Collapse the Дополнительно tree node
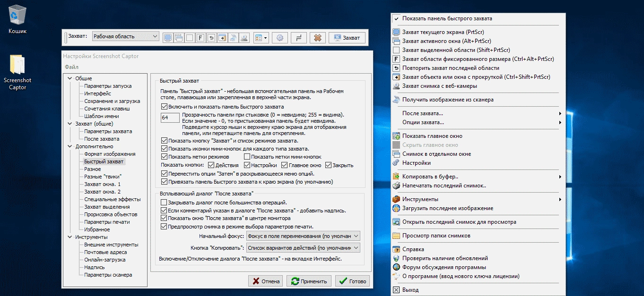The image size is (644, 296). pyautogui.click(x=70, y=146)
